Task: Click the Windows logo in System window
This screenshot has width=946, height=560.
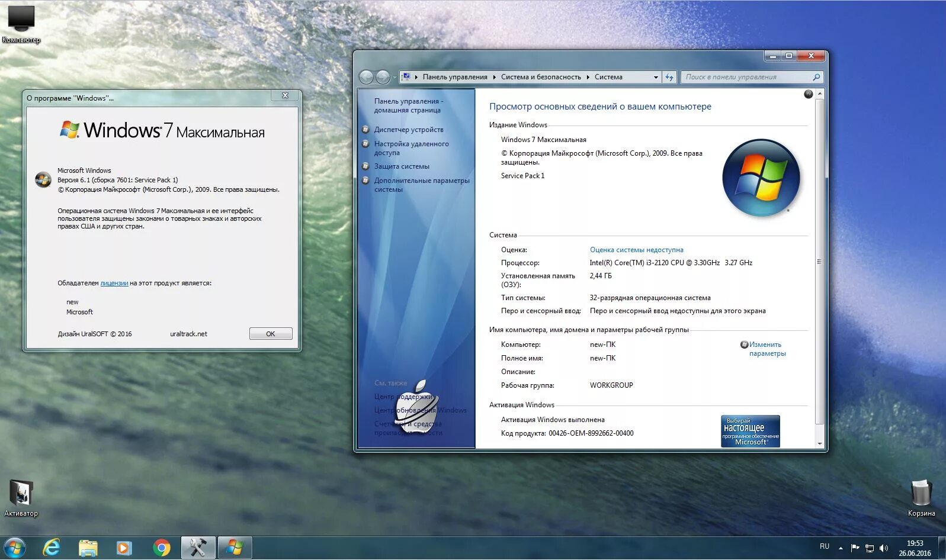Action: (761, 177)
